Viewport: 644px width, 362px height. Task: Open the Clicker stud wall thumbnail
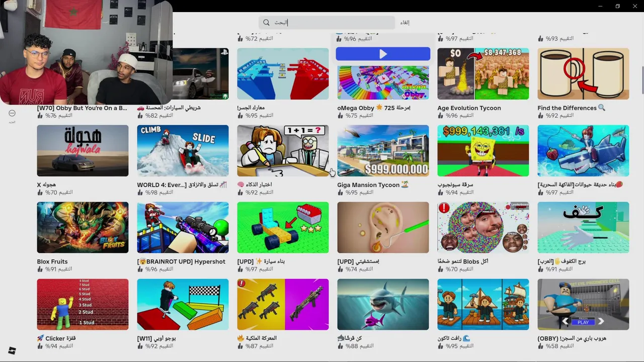pos(83,305)
